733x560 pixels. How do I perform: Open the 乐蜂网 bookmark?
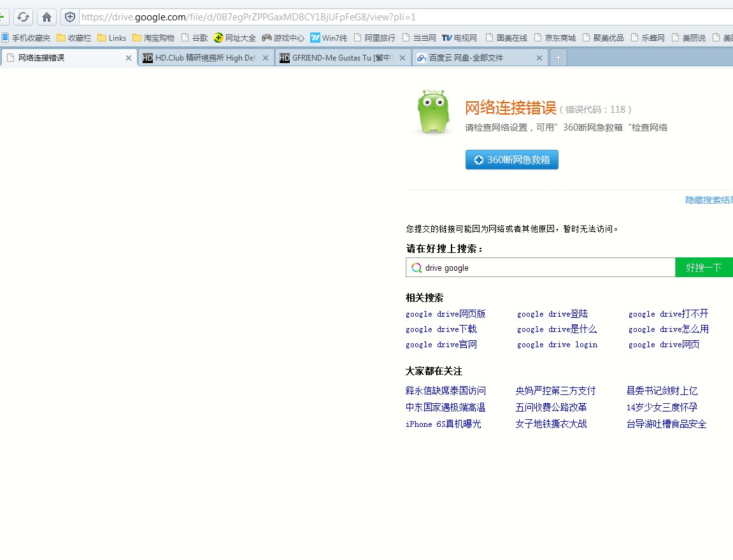pyautogui.click(x=648, y=38)
